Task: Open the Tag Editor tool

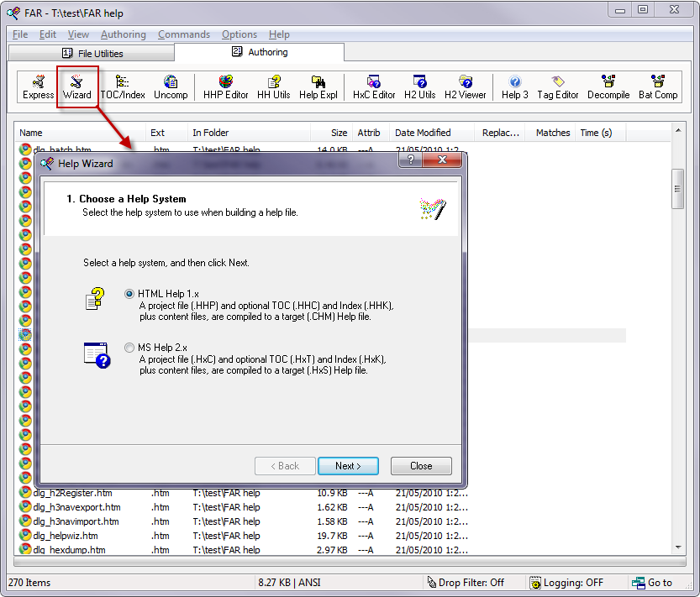Action: [558, 87]
